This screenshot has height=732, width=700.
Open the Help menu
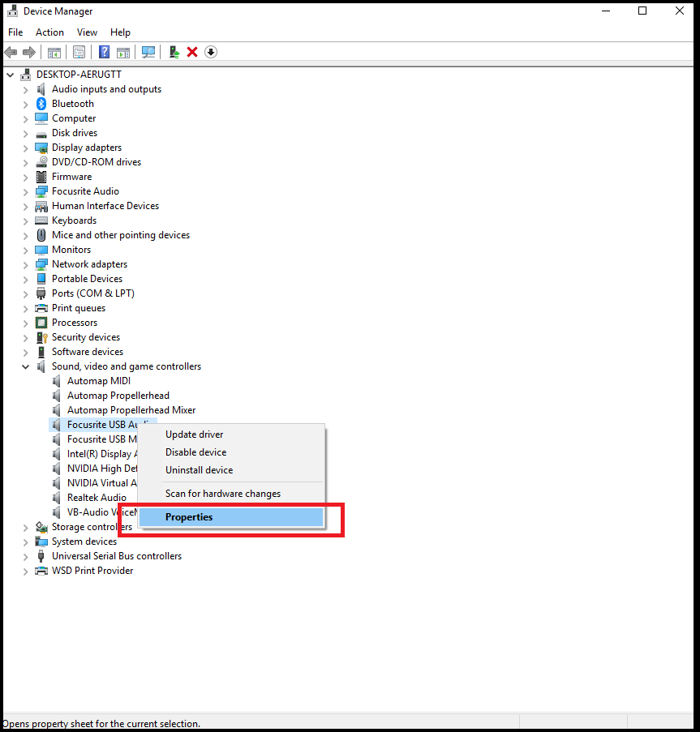[x=120, y=32]
